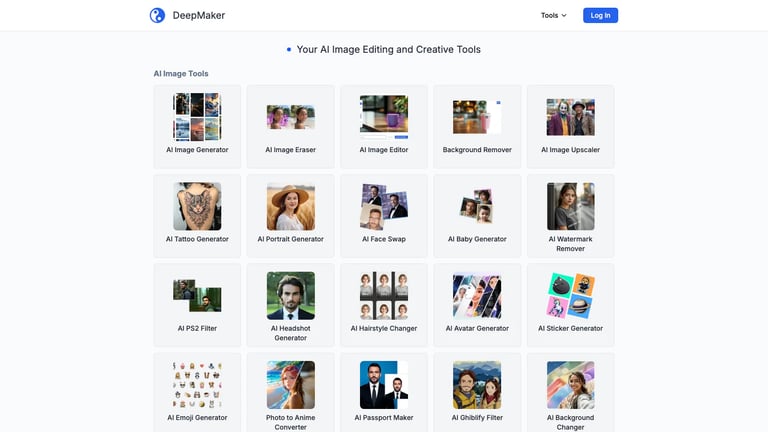Screen dimensions: 768x432
Task: Expand the Tools dropdown menu
Action: (553, 15)
